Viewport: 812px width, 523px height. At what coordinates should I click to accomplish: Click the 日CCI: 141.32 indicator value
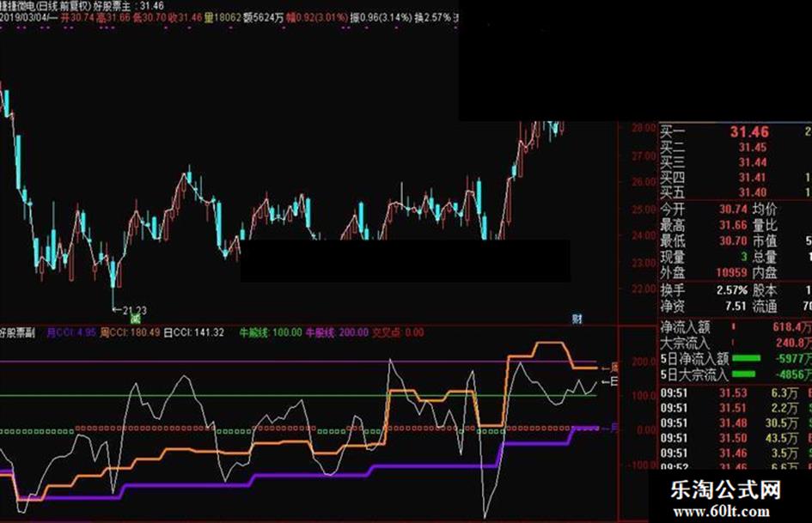point(193,332)
